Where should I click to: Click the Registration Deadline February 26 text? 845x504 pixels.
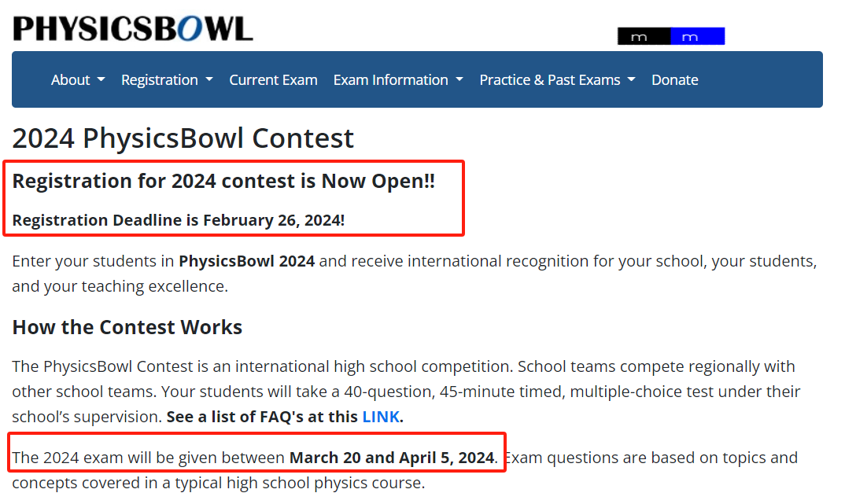coord(179,220)
